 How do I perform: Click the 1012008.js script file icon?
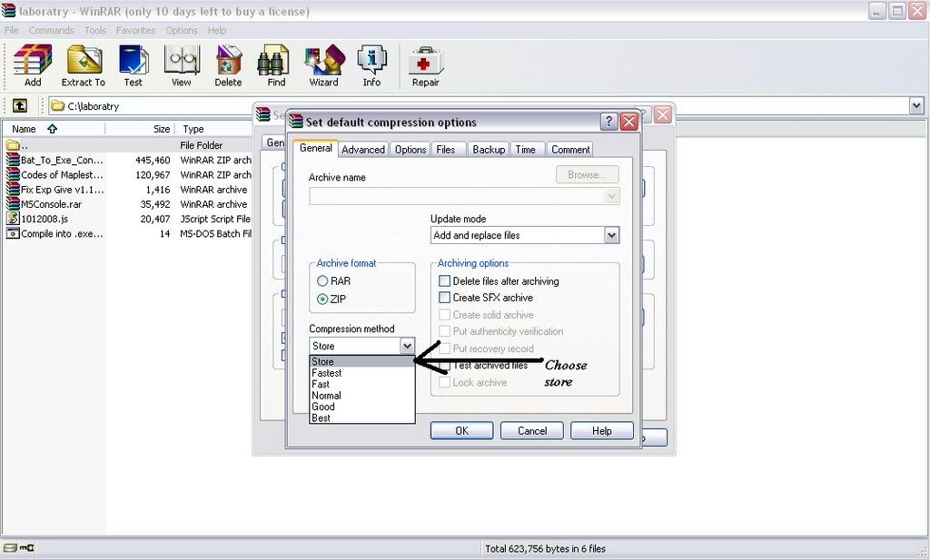[x=13, y=218]
